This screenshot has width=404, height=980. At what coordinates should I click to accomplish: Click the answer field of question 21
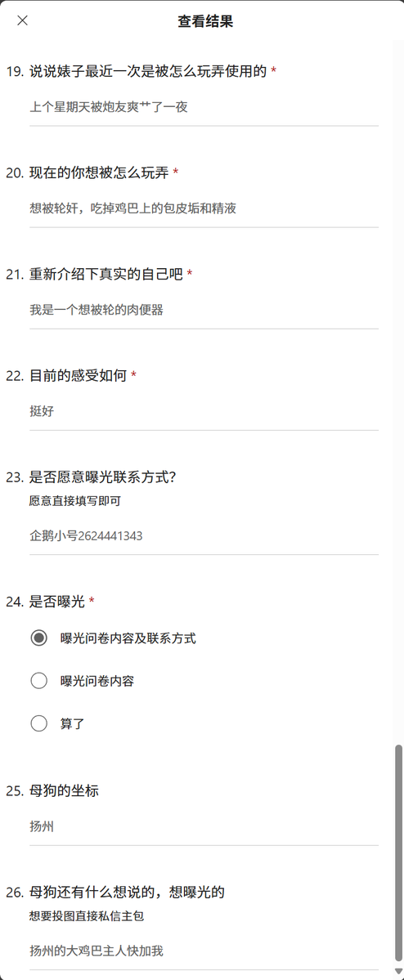click(x=204, y=310)
